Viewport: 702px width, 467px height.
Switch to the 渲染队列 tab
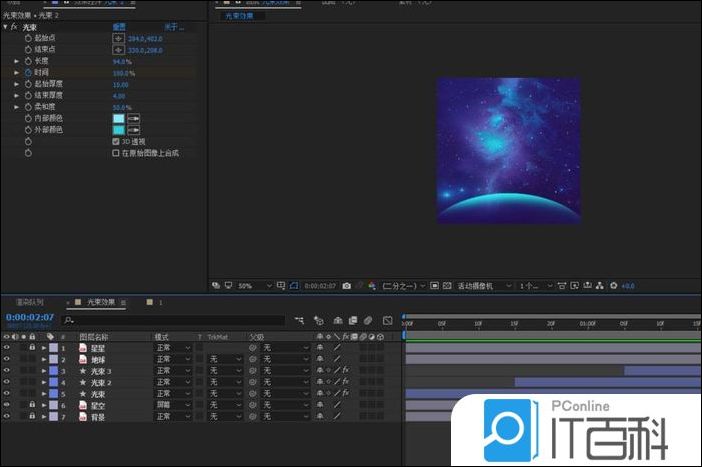(29, 301)
